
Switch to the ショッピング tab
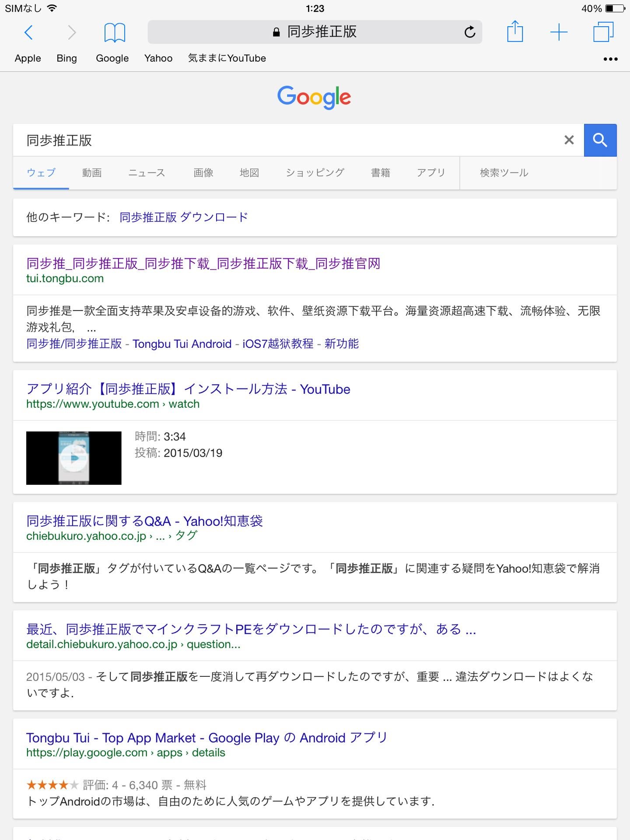pos(315,173)
